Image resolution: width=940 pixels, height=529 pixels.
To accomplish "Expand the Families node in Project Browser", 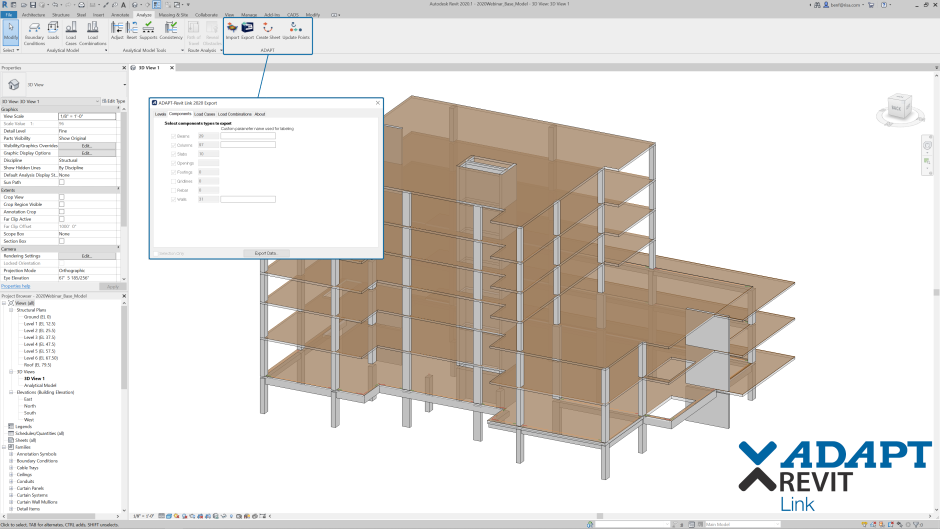I will tap(5, 447).
